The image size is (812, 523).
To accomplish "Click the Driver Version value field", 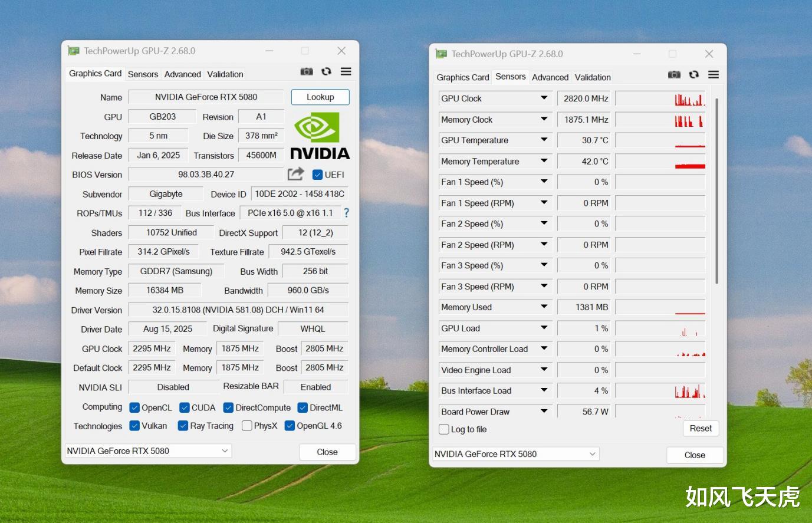I will [238, 310].
